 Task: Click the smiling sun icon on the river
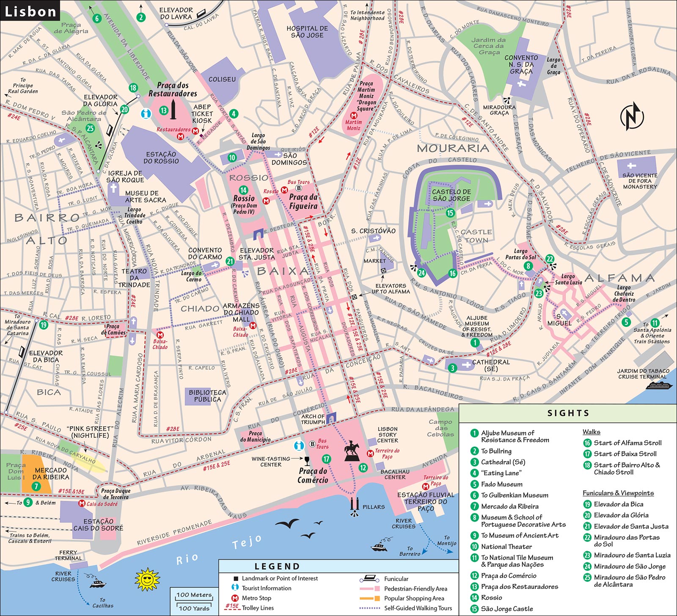coord(147,579)
